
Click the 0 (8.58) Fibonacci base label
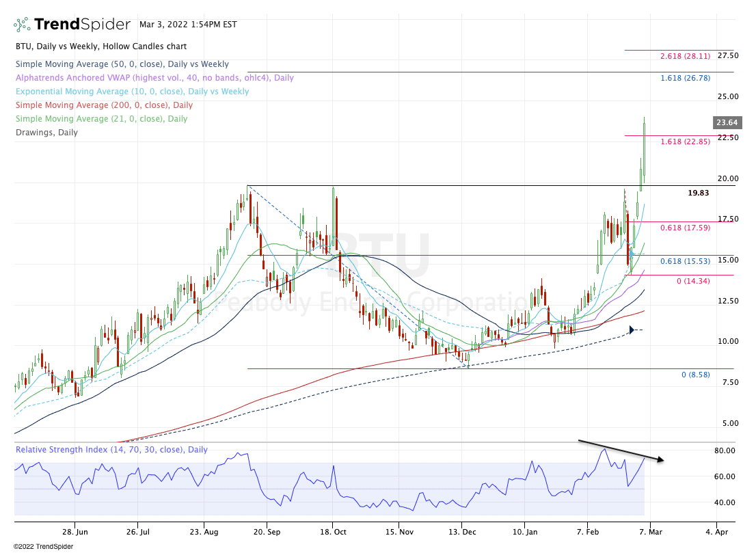pyautogui.click(x=696, y=375)
